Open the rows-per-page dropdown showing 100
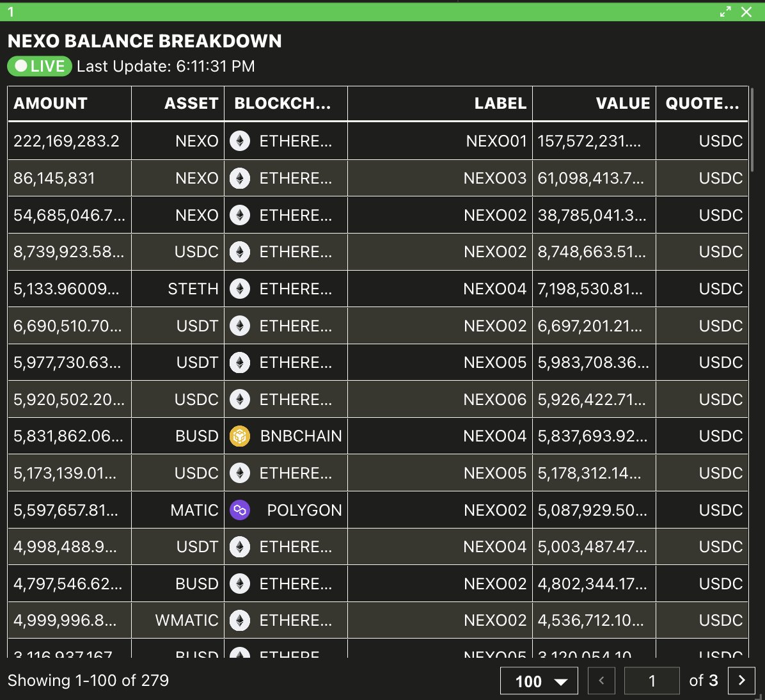The image size is (765, 700). [539, 680]
